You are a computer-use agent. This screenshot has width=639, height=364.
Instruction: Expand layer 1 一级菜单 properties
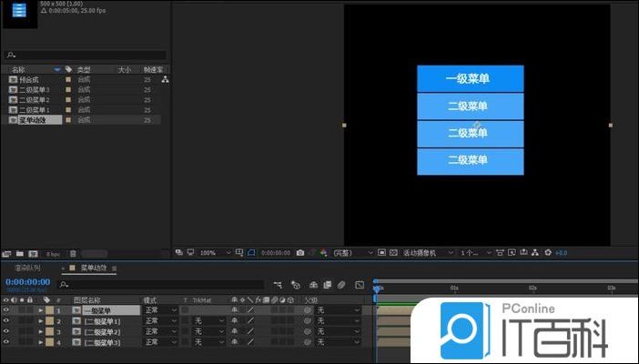click(x=41, y=310)
